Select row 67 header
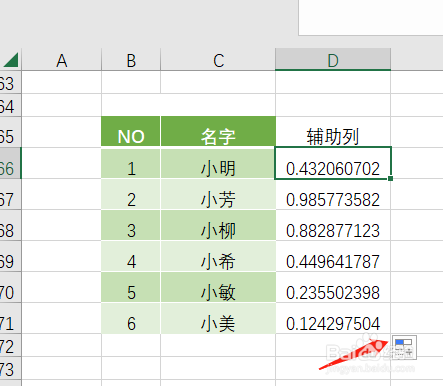Image resolution: width=443 pixels, height=386 pixels. click(x=10, y=194)
